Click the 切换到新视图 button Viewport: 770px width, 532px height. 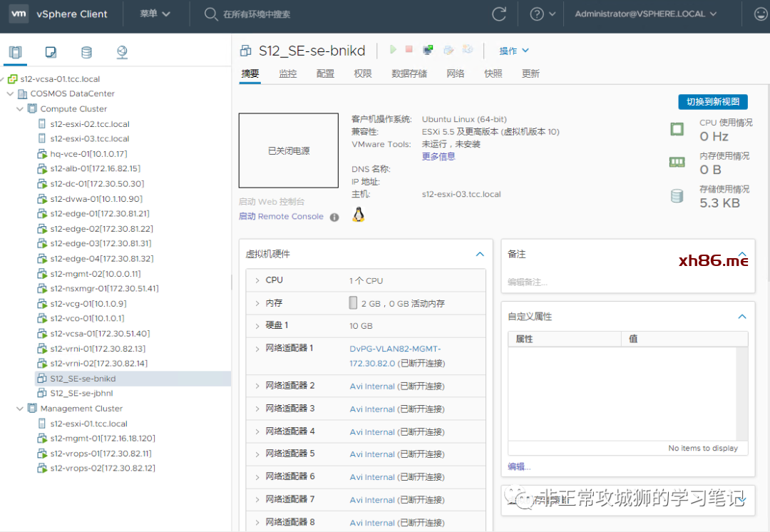(x=713, y=102)
